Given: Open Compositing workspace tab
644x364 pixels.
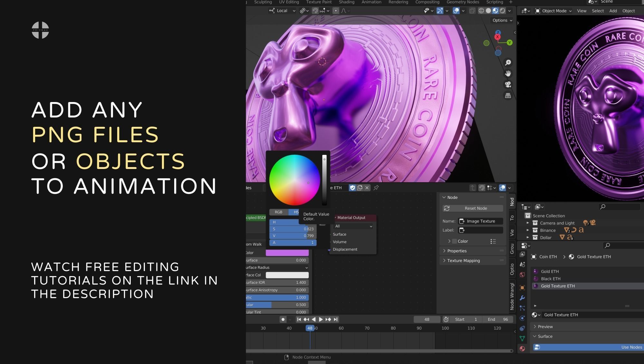Looking at the screenshot, I should pyautogui.click(x=427, y=2).
